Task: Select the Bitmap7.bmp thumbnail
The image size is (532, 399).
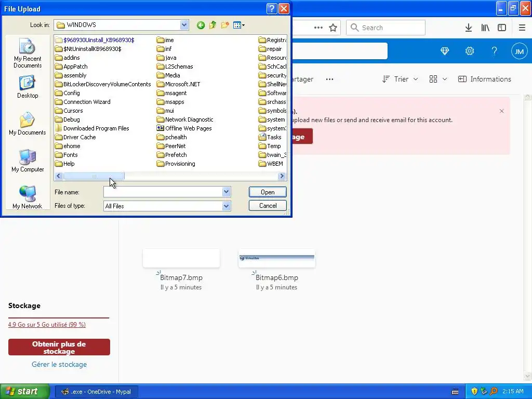Action: coord(181,258)
